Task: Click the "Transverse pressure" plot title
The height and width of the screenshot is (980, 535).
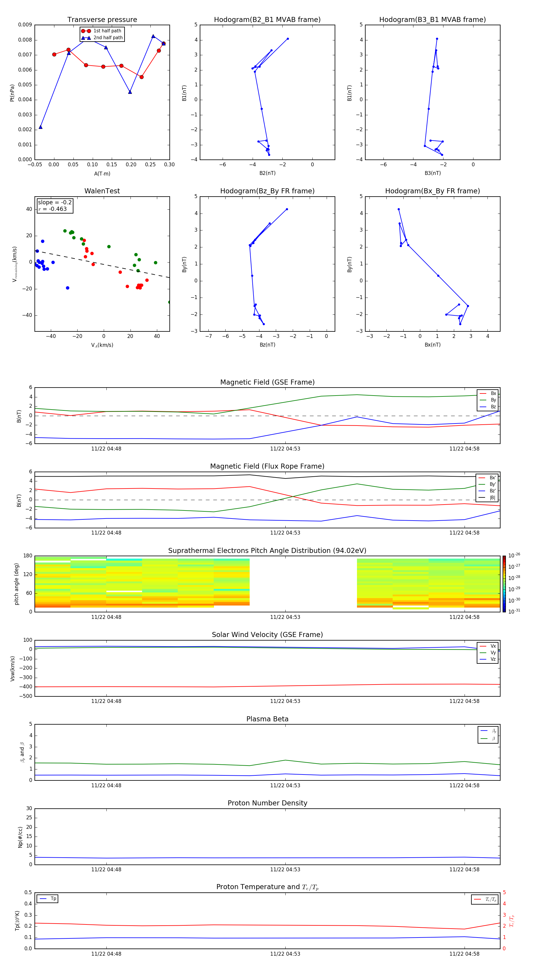Action: click(x=102, y=20)
